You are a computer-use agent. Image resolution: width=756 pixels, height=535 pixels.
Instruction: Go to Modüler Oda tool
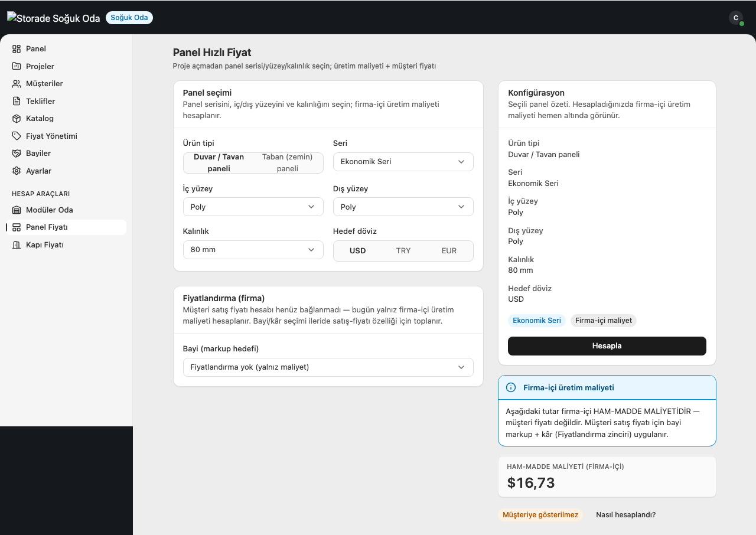pos(66,210)
